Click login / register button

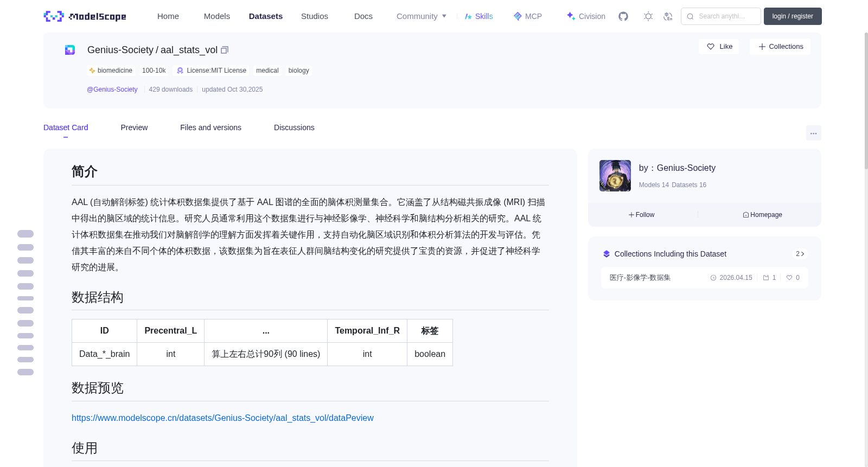(793, 16)
